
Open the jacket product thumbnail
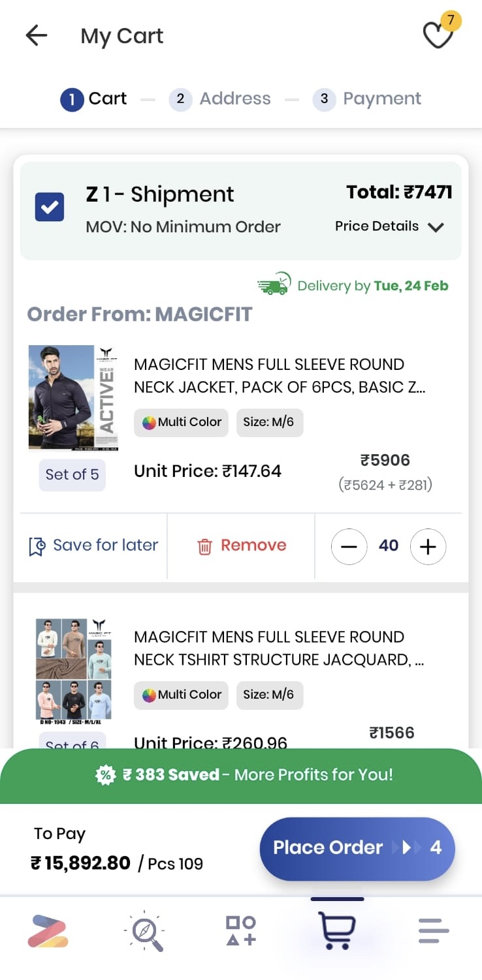71,397
